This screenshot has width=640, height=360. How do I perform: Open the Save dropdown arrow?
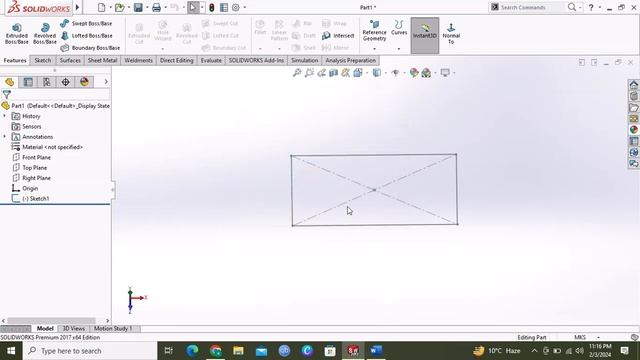[x=147, y=7]
